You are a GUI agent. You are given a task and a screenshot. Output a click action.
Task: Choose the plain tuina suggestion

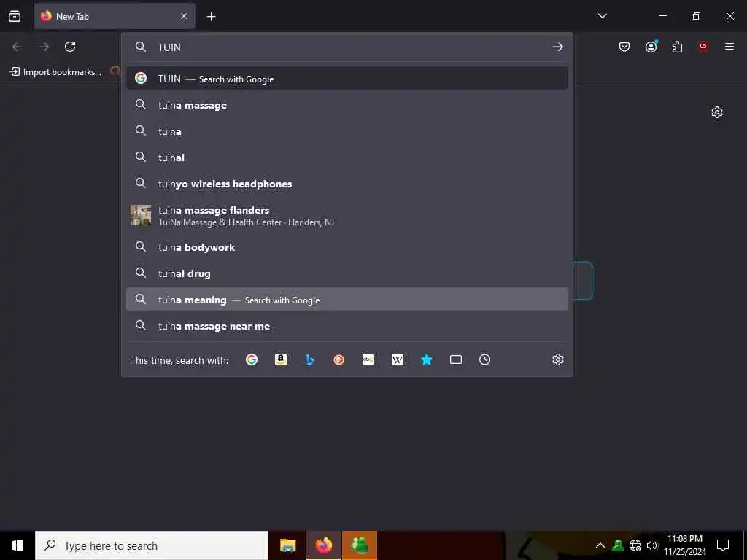tap(347, 131)
